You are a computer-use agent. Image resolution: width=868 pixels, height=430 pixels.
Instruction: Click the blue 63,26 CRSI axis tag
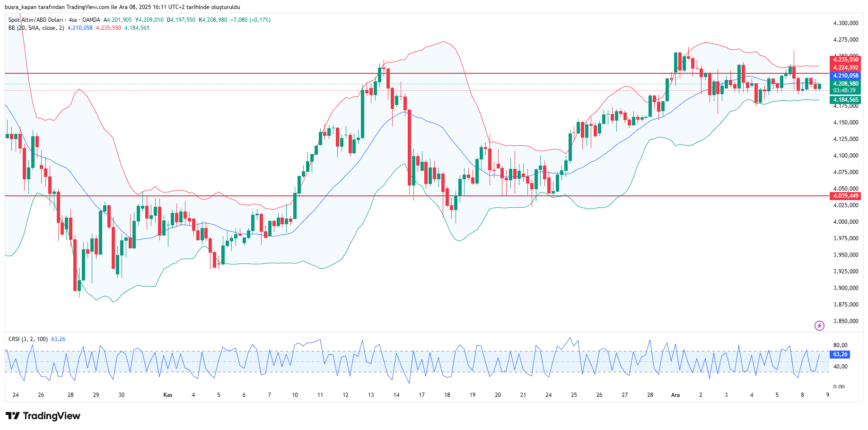pyautogui.click(x=840, y=354)
